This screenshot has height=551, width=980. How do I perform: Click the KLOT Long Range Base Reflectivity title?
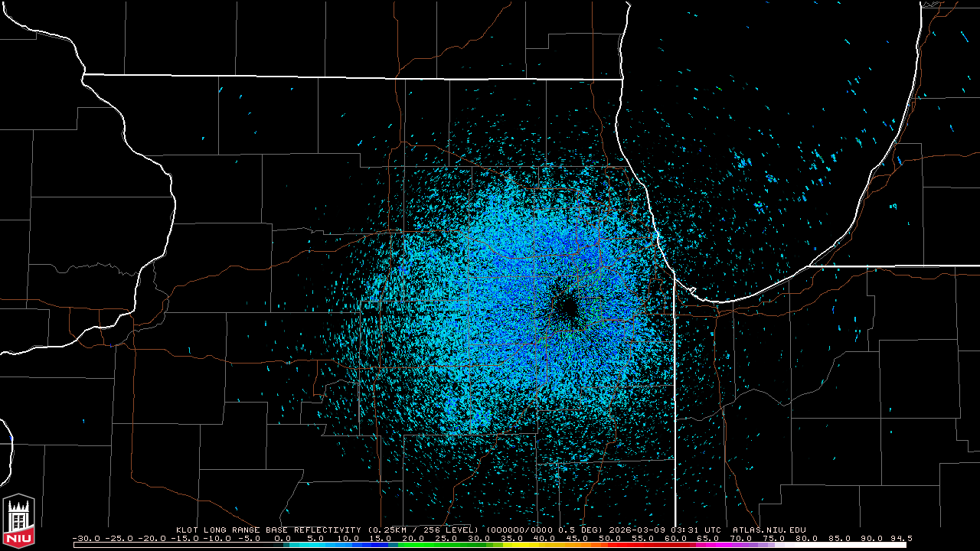coord(268,530)
